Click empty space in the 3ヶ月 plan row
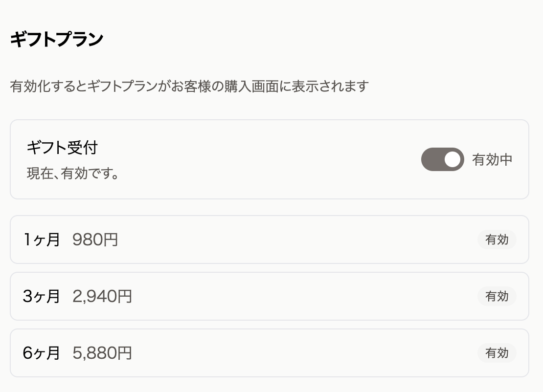The height and width of the screenshot is (392, 543). click(294, 296)
